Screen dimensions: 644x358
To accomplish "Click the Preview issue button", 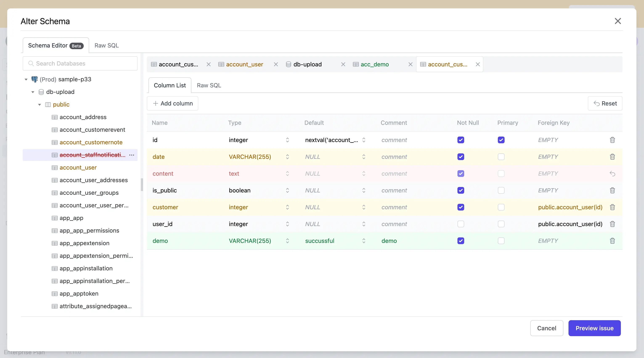I will [x=595, y=328].
